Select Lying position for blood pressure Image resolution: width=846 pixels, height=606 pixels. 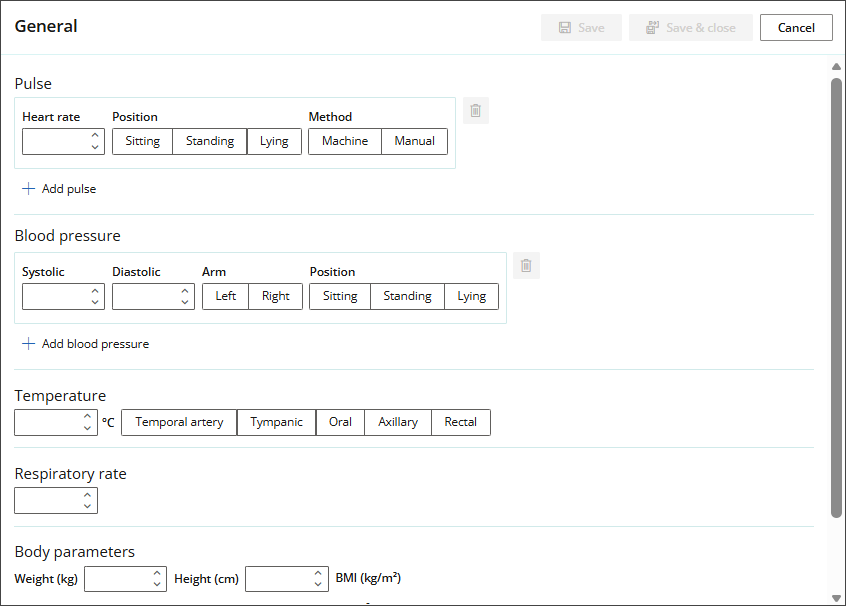(471, 297)
